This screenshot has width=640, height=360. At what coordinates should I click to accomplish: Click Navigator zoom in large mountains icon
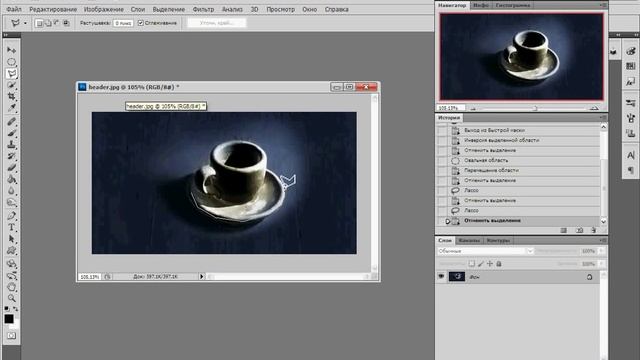(594, 108)
